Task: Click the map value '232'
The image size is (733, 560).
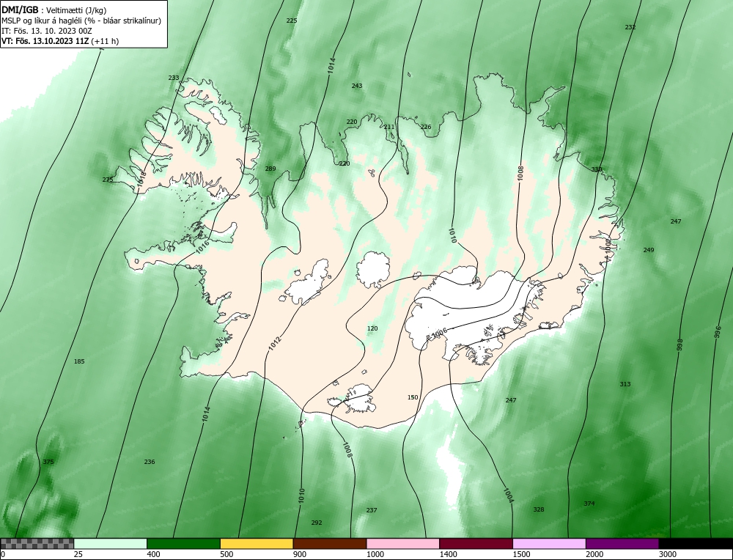Action: coord(630,27)
